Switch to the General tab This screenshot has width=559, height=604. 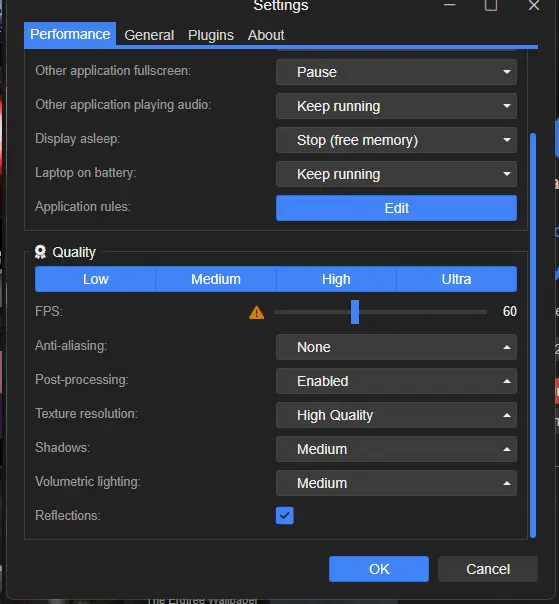(x=149, y=35)
